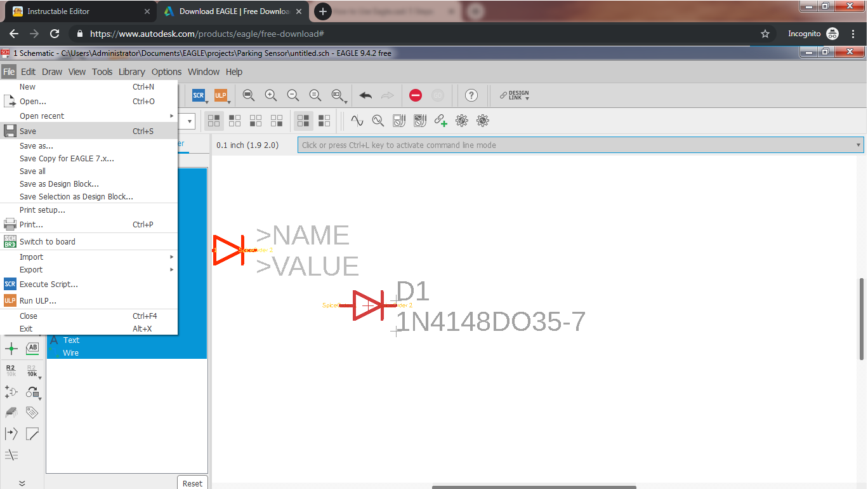
Task: Click the chain link with green plus icon
Action: tap(440, 120)
